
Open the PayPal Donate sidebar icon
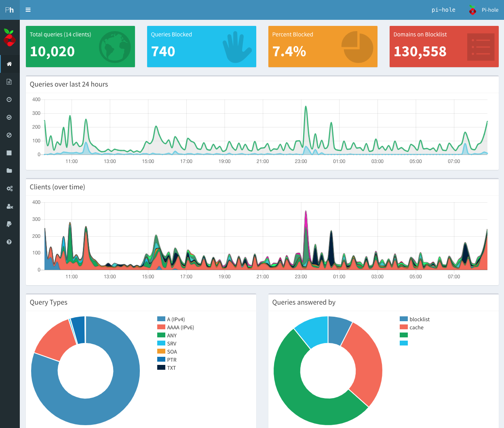click(9, 224)
